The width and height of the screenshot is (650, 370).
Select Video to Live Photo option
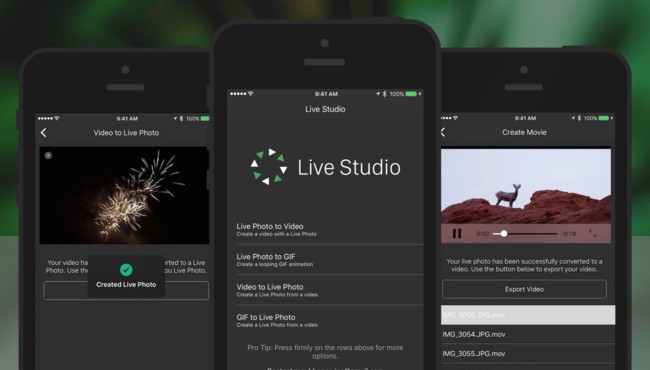tap(325, 290)
